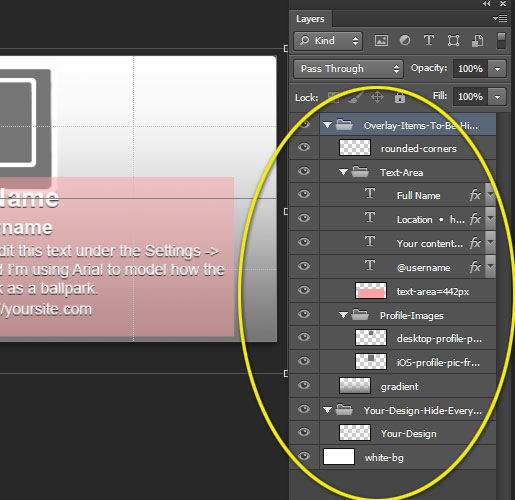This screenshot has height=500, width=515.
Task: Filter layers by pixel image kind
Action: (381, 41)
